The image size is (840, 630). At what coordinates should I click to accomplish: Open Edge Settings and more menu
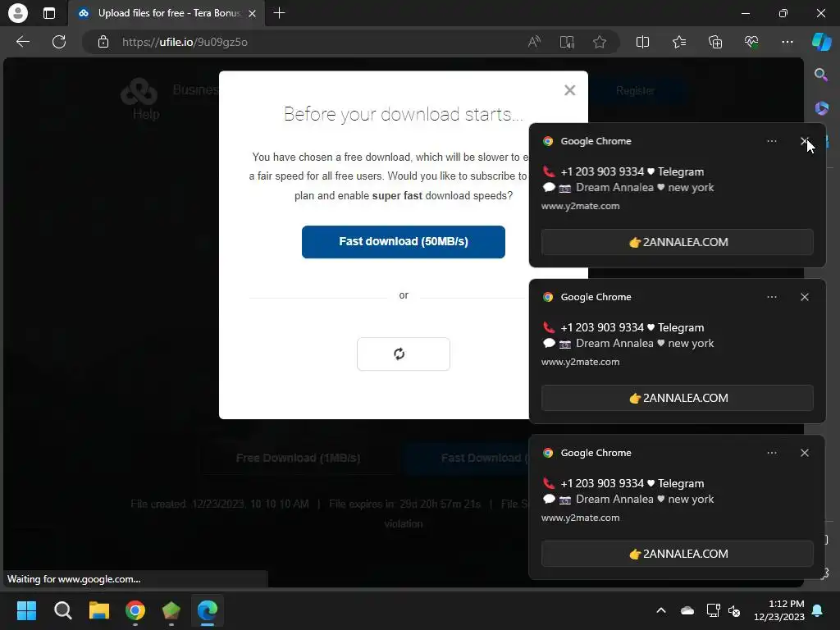tap(787, 42)
